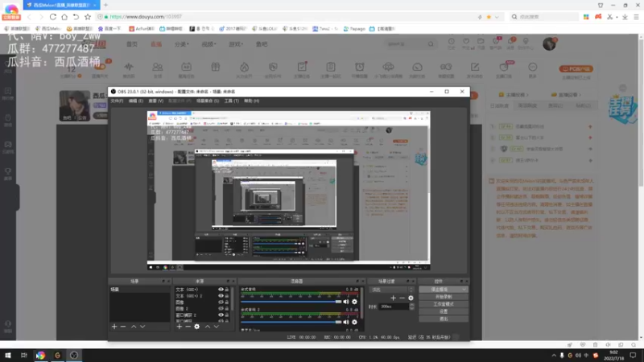The height and width of the screenshot is (362, 644).
Task: Click studio mode button in OBS controls
Action: (444, 304)
